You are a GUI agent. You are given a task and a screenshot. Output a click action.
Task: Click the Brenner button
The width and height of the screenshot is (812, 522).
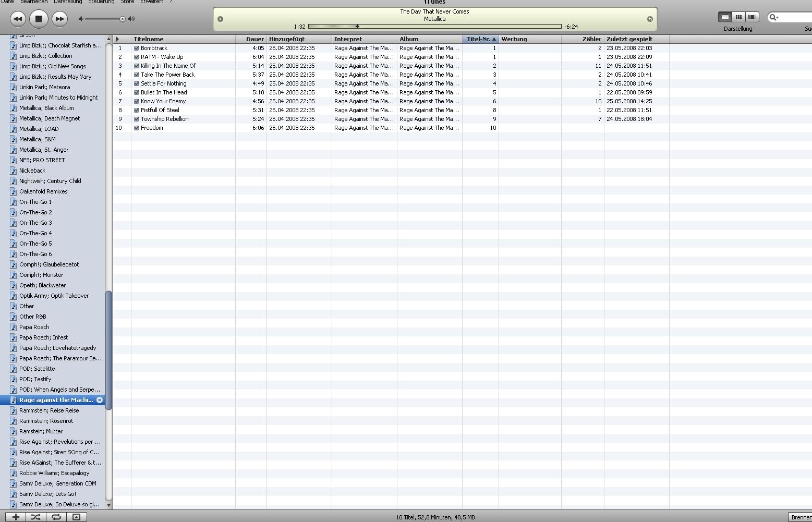[800, 517]
